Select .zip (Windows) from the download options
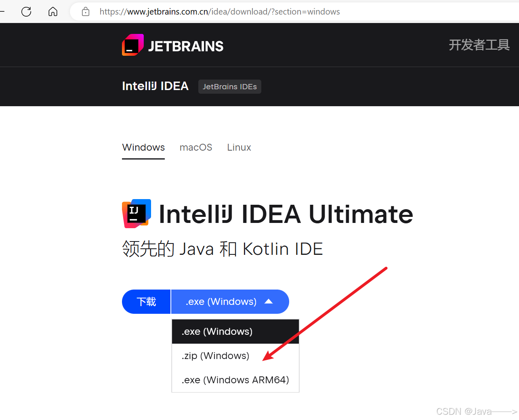 [x=215, y=355]
